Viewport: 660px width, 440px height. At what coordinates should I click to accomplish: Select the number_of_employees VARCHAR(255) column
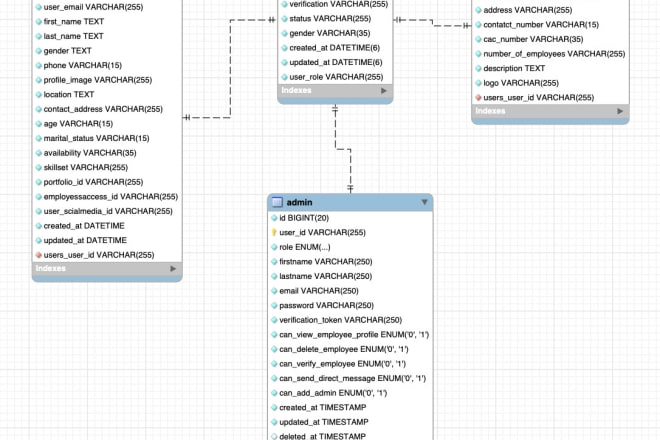click(554, 54)
